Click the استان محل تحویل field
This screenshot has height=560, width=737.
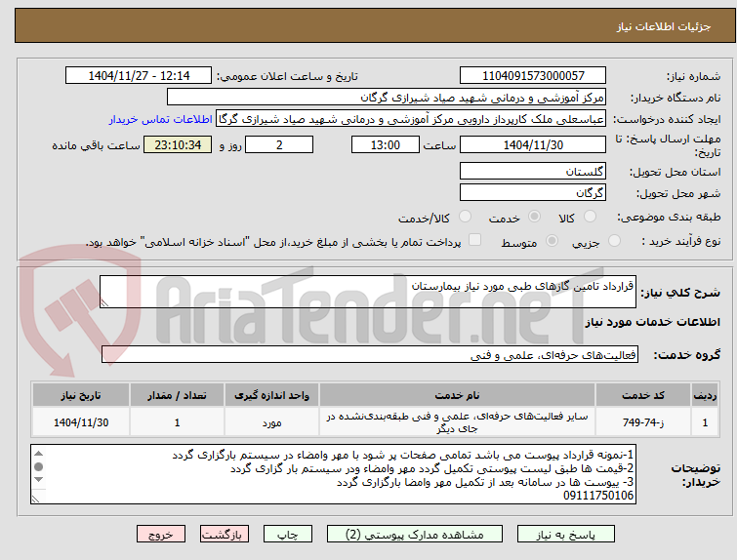click(533, 171)
